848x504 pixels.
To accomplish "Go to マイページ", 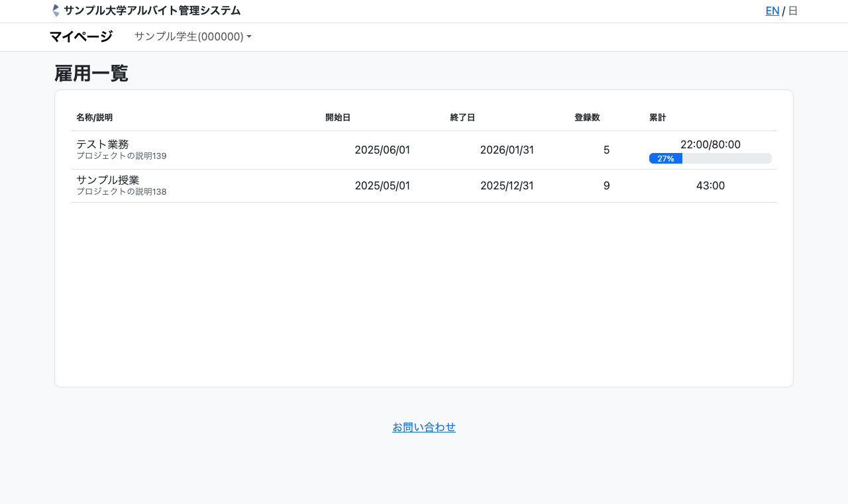I will coord(81,36).
